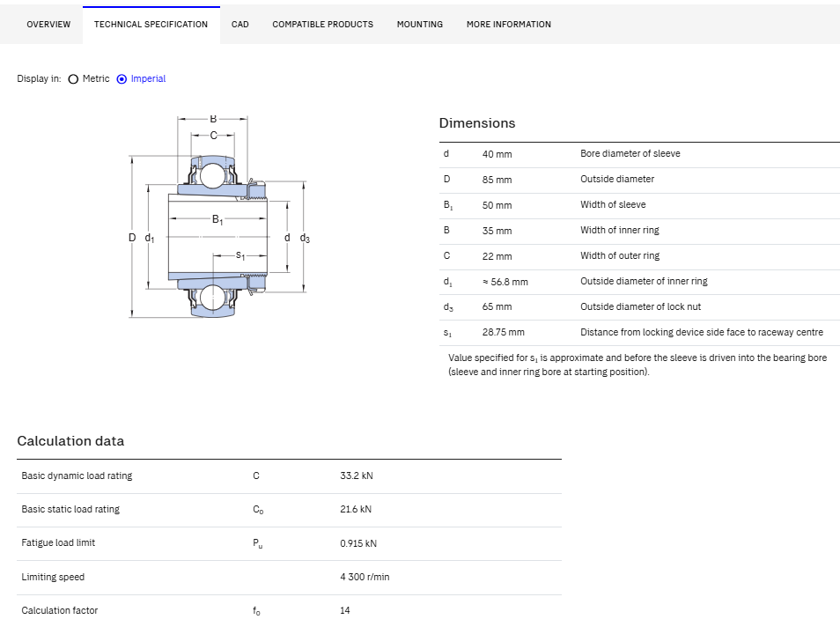The image size is (840, 634).
Task: Go to the Compatible Products tab
Action: tap(322, 25)
